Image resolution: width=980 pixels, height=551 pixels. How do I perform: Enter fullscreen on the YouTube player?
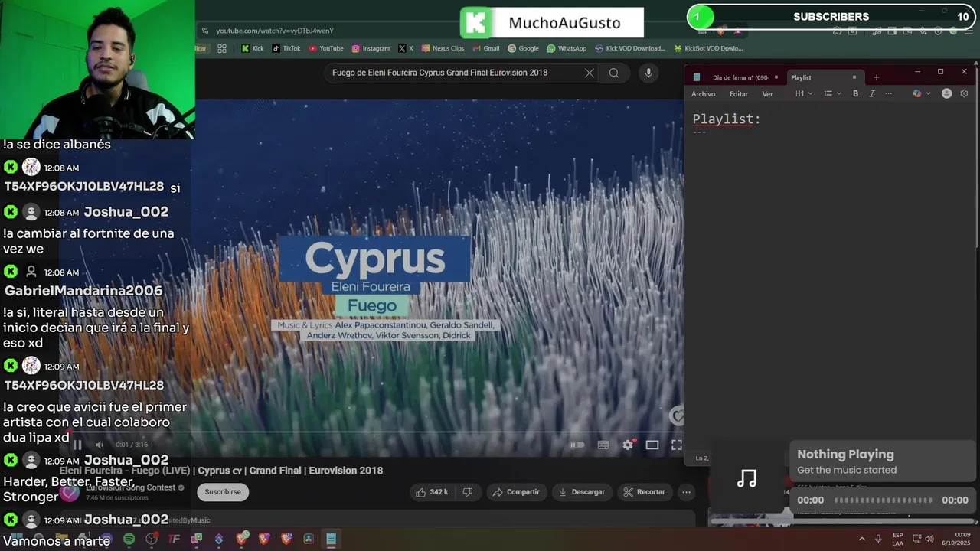[x=677, y=445]
